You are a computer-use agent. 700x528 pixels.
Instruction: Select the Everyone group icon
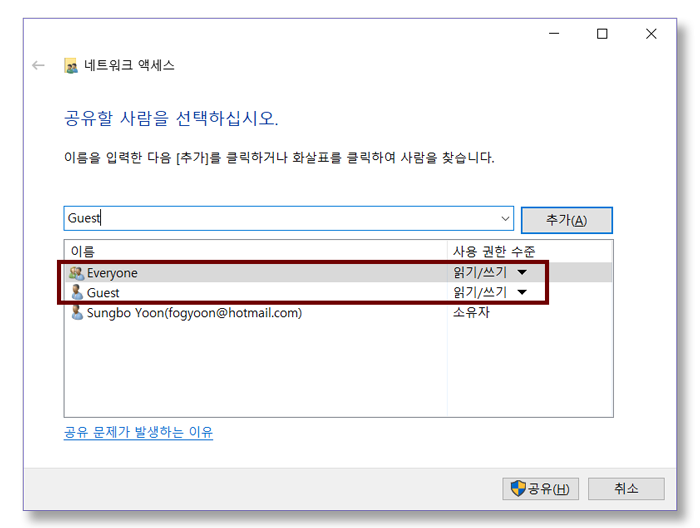pyautogui.click(x=76, y=273)
